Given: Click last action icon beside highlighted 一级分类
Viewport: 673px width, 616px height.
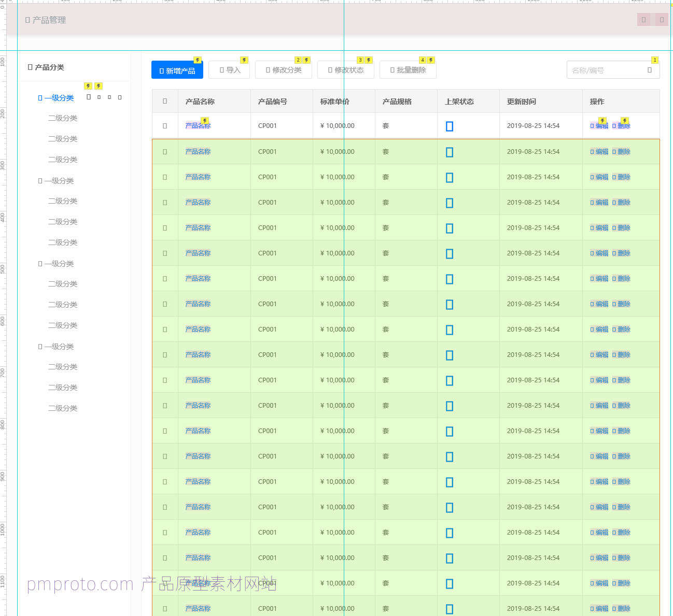Looking at the screenshot, I should tap(120, 97).
